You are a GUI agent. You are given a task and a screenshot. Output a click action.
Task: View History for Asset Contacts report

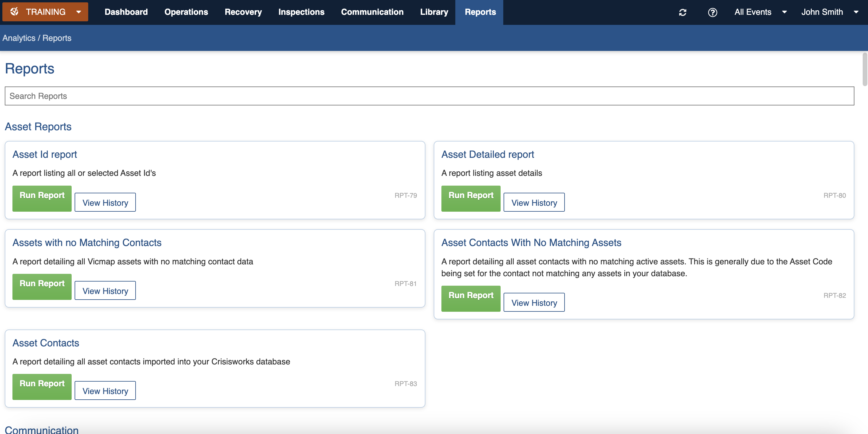[x=105, y=390]
